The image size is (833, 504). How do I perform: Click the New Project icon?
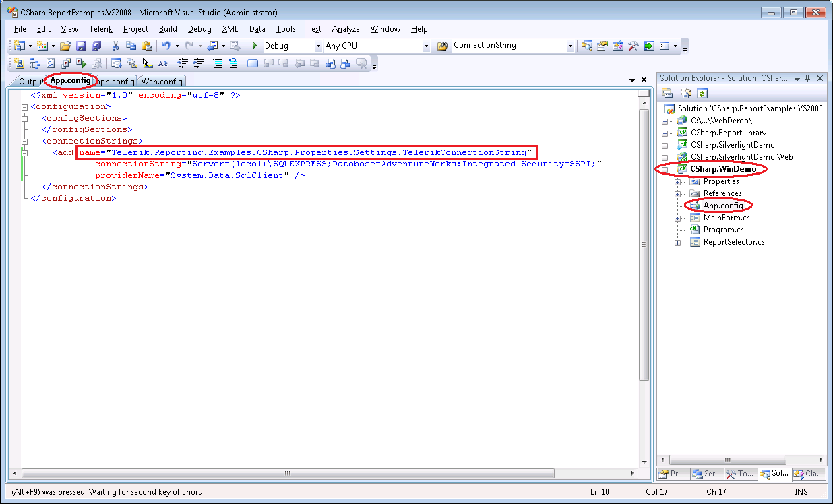19,46
